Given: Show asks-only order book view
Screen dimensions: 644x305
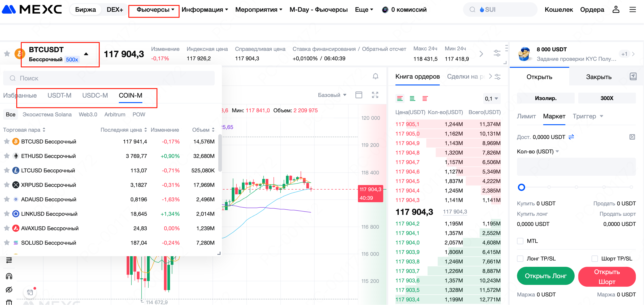Looking at the screenshot, I should click(425, 99).
